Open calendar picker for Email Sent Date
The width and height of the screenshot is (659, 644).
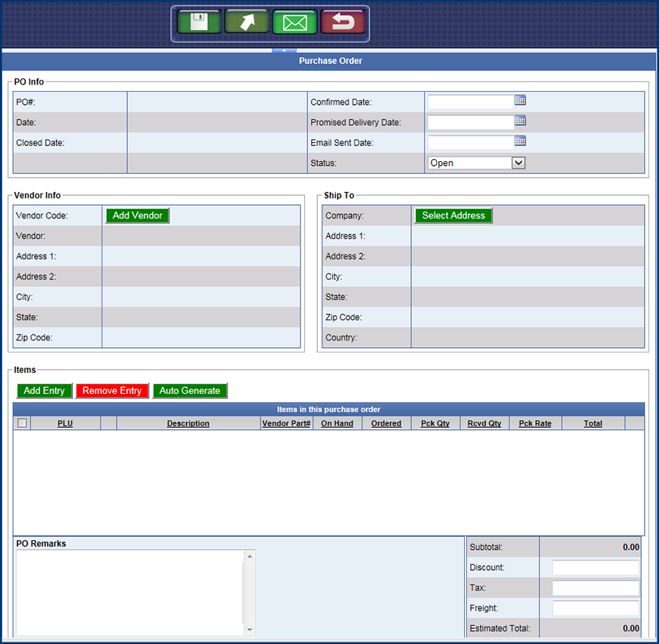520,141
